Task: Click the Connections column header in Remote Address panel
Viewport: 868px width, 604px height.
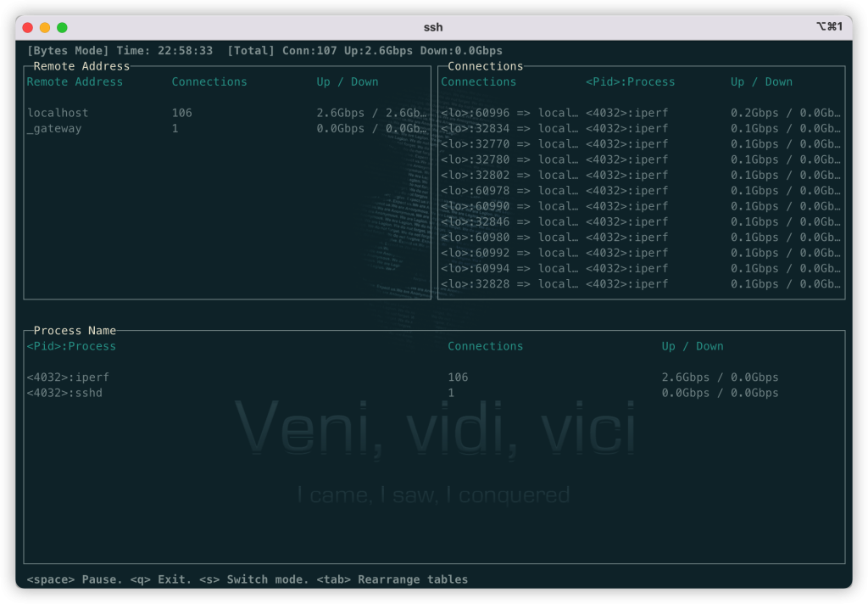Action: pyautogui.click(x=209, y=81)
